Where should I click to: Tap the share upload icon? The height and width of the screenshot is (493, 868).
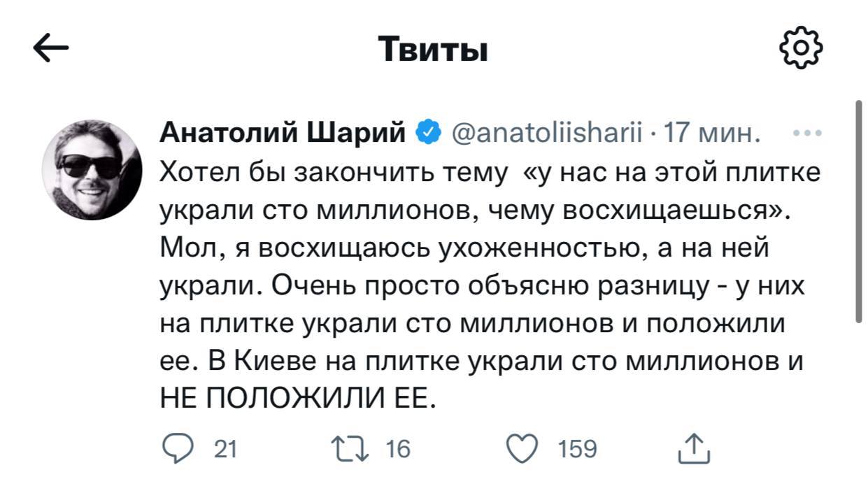tap(694, 449)
